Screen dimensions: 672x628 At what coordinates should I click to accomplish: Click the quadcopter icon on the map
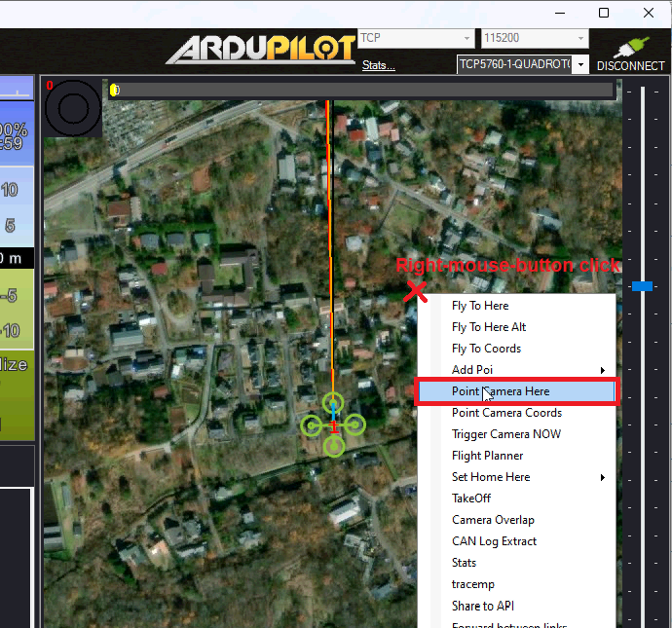point(333,425)
